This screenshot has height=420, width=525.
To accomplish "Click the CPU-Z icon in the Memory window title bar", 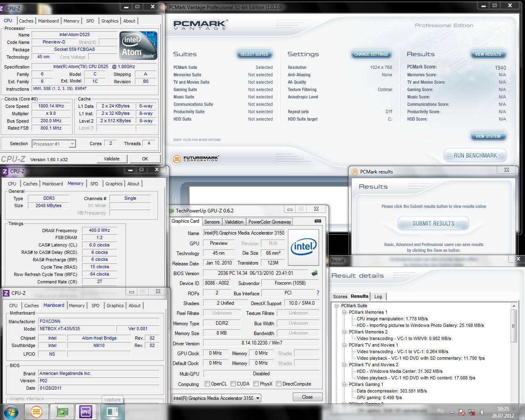I will coord(5,171).
